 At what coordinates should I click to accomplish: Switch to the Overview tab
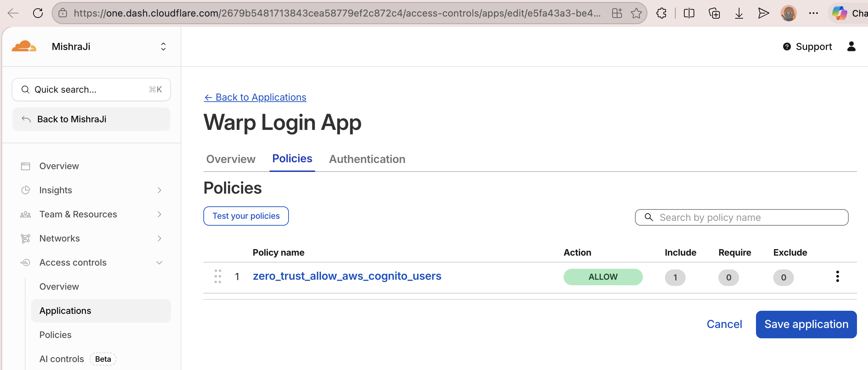(230, 159)
